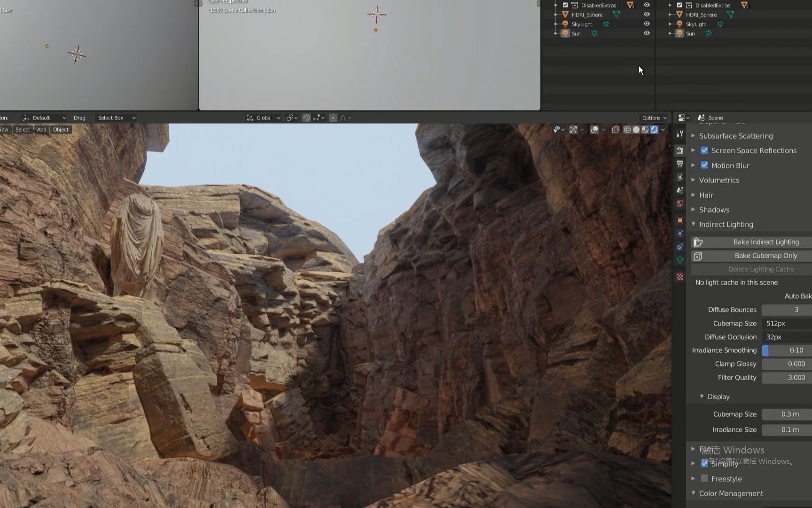Enable Material Preview shading in the viewport
Viewport: 812px width, 508px height.
click(645, 130)
